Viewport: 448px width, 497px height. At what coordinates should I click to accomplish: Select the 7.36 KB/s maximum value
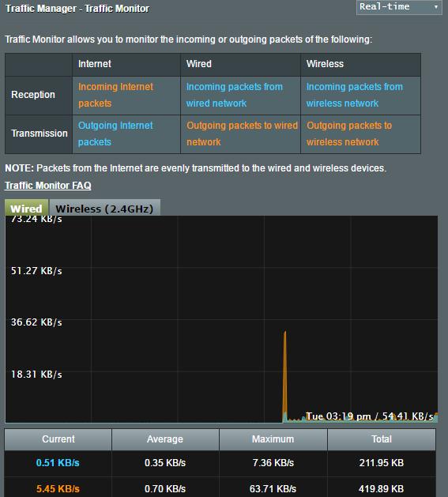[273, 463]
